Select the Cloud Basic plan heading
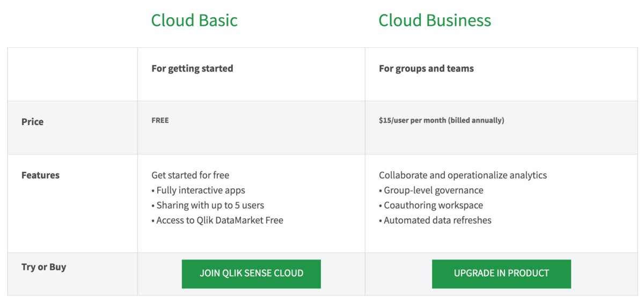Viewport: 644px width, 303px height. click(194, 20)
